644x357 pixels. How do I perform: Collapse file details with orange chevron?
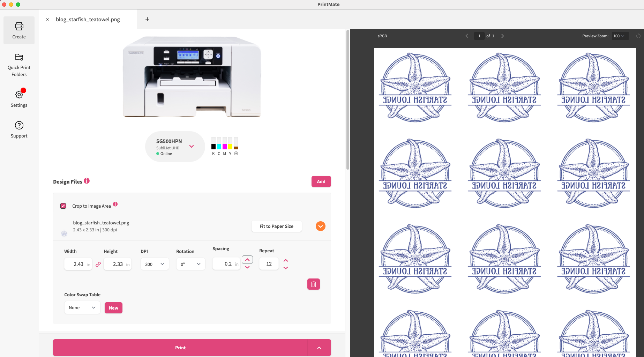(x=320, y=226)
